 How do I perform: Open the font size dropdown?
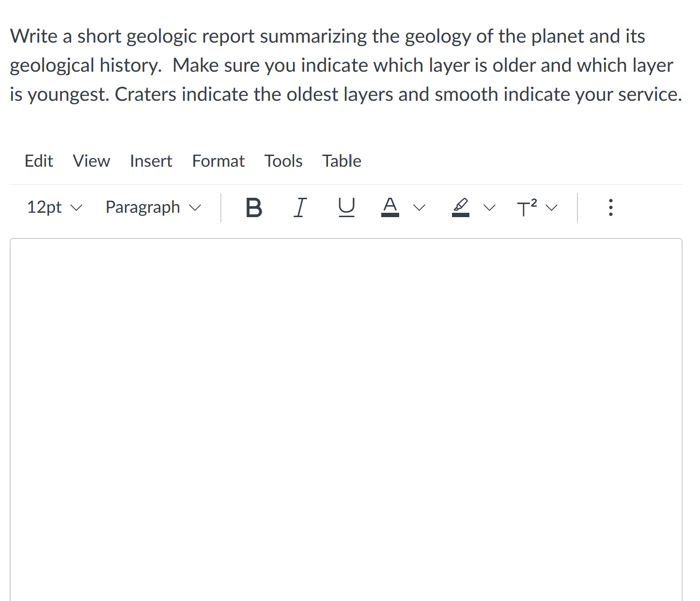coord(54,207)
